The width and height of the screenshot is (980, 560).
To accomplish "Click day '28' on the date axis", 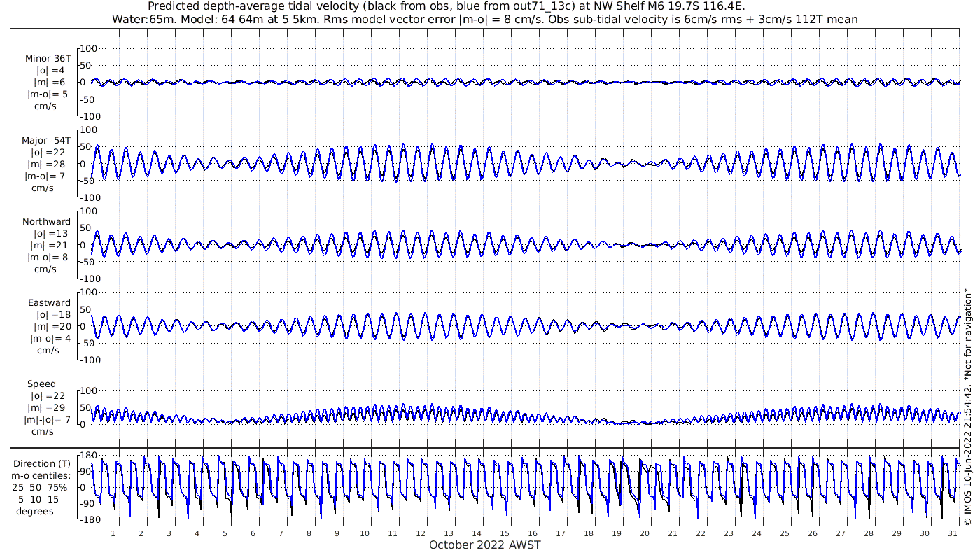I will coord(869,533).
